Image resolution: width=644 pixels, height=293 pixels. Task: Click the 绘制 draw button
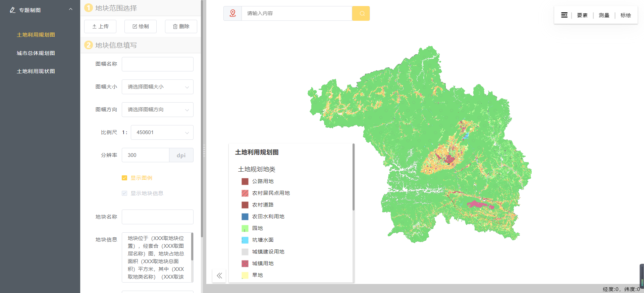point(141,26)
